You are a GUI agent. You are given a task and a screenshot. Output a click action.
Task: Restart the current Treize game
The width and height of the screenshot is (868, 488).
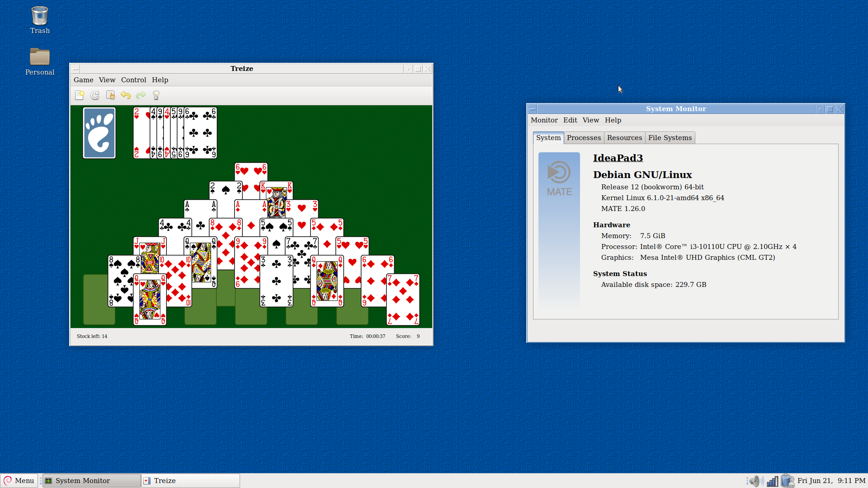click(95, 95)
